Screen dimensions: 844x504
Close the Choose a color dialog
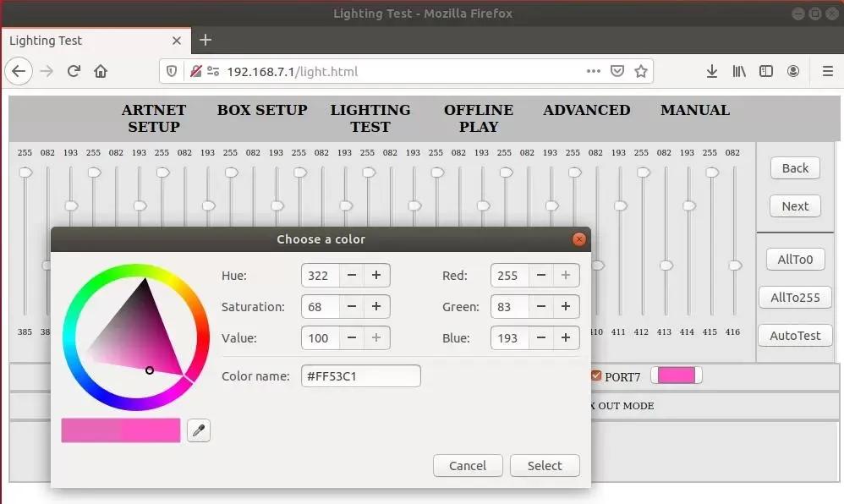tap(579, 239)
